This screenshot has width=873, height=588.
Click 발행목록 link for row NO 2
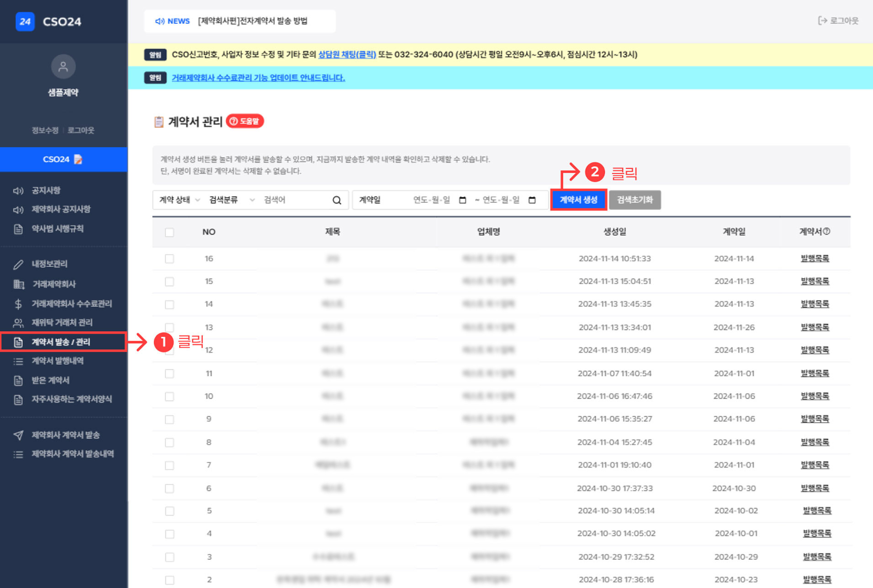817,580
